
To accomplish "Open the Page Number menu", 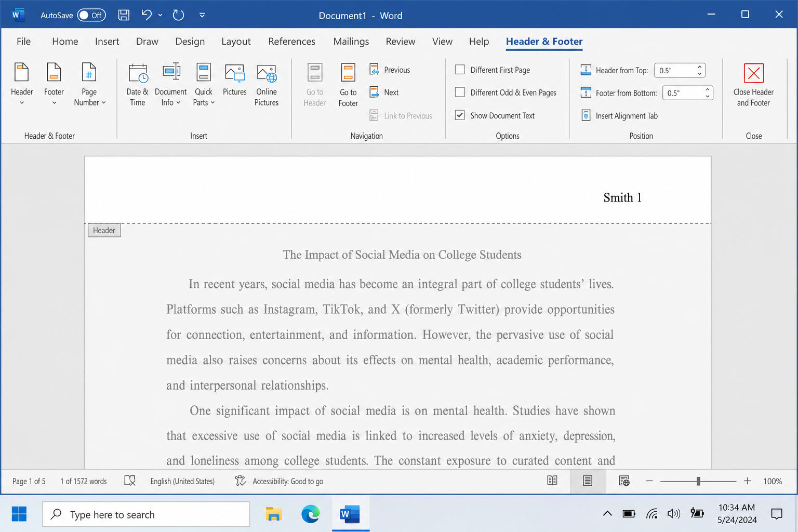I will (x=89, y=85).
